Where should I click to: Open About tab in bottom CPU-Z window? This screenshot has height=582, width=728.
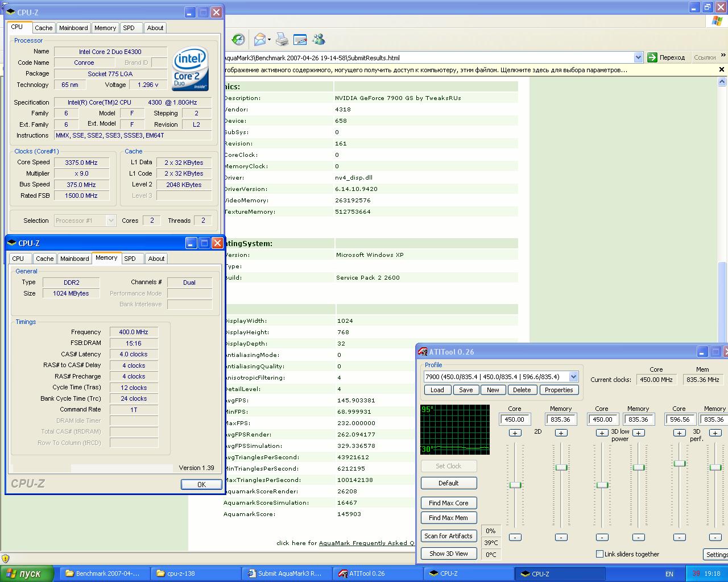tap(156, 259)
